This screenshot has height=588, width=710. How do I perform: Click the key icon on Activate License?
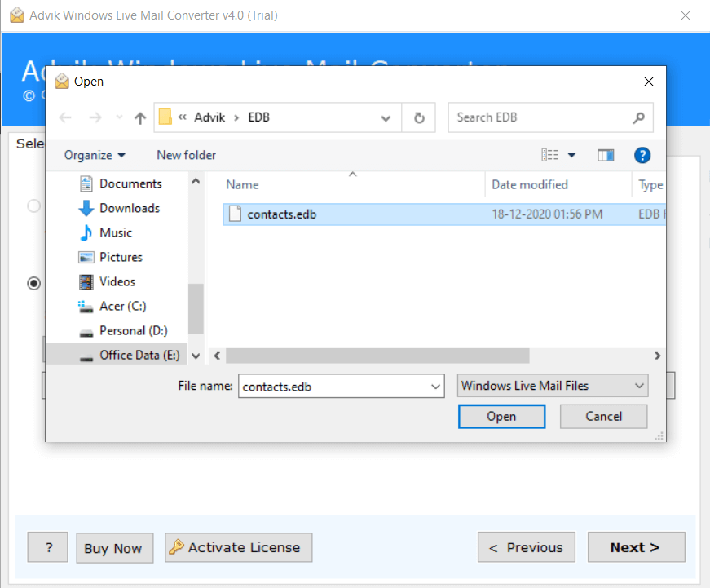tap(176, 546)
